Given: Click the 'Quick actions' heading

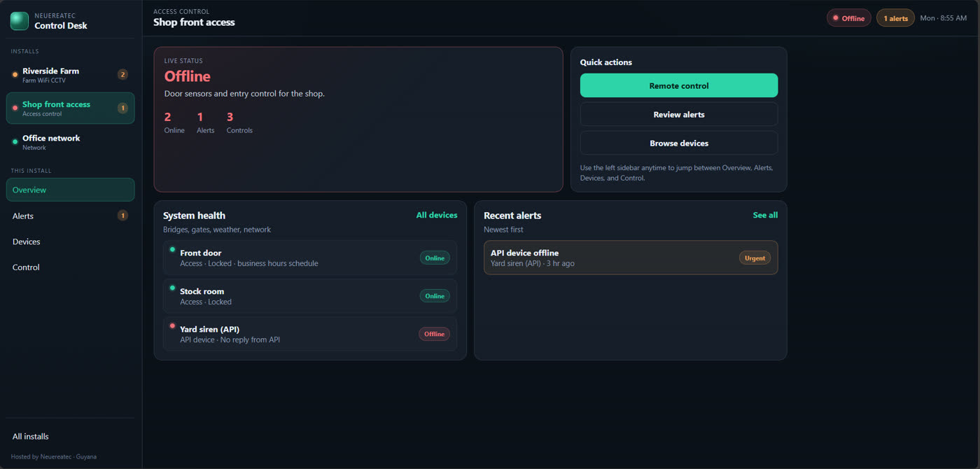Looking at the screenshot, I should click(x=606, y=62).
